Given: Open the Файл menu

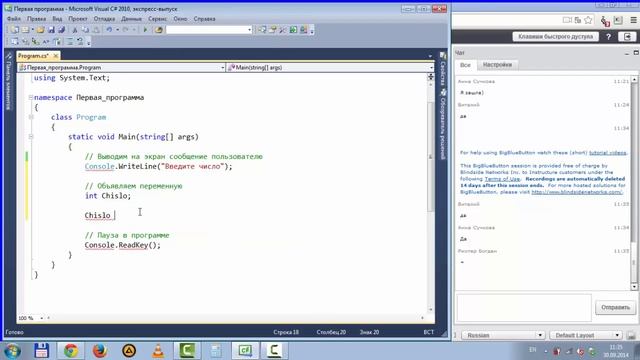Looking at the screenshot, I should (x=13, y=19).
